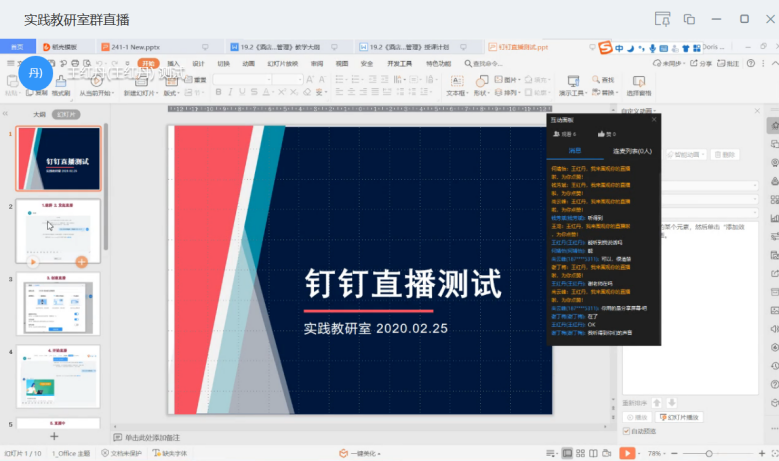This screenshot has width=779, height=461.
Task: Open the Design ribbon tab
Action: pyautogui.click(x=198, y=64)
